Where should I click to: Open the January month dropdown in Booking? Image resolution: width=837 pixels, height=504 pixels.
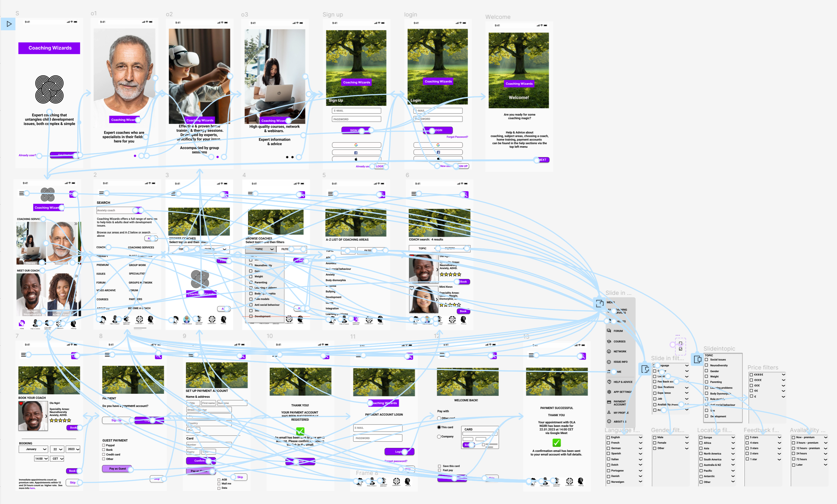click(33, 449)
